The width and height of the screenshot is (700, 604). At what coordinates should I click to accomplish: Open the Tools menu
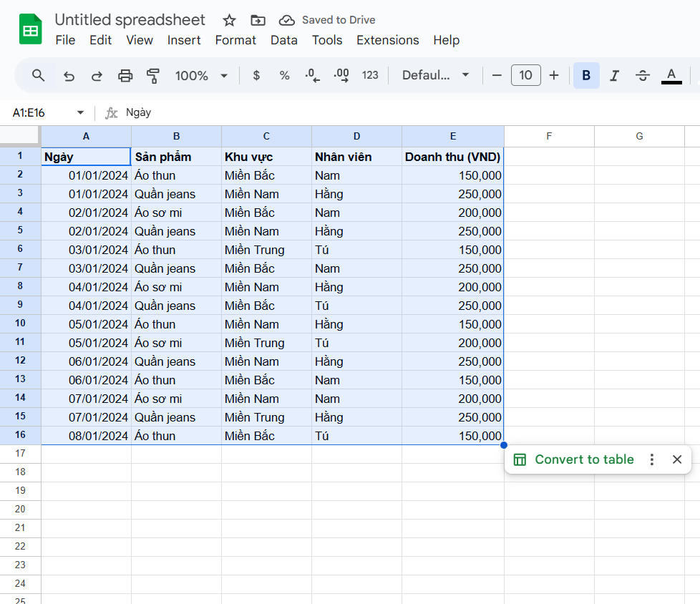click(x=327, y=40)
